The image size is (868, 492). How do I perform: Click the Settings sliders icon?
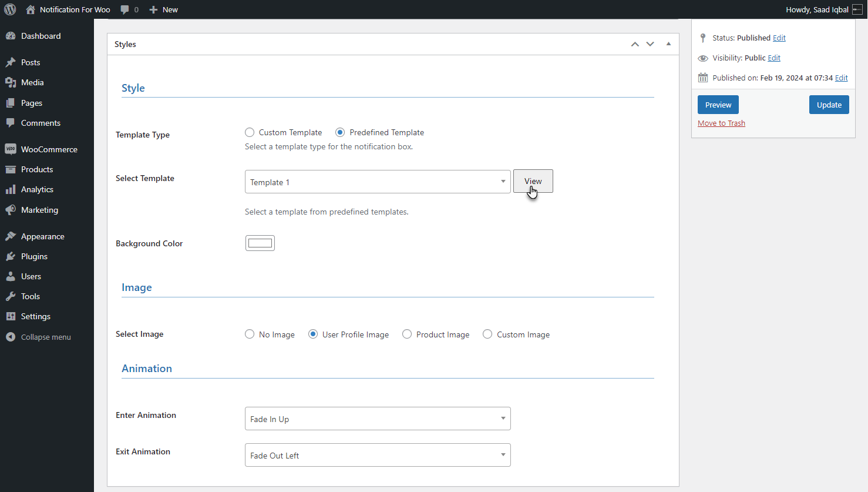pyautogui.click(x=11, y=316)
